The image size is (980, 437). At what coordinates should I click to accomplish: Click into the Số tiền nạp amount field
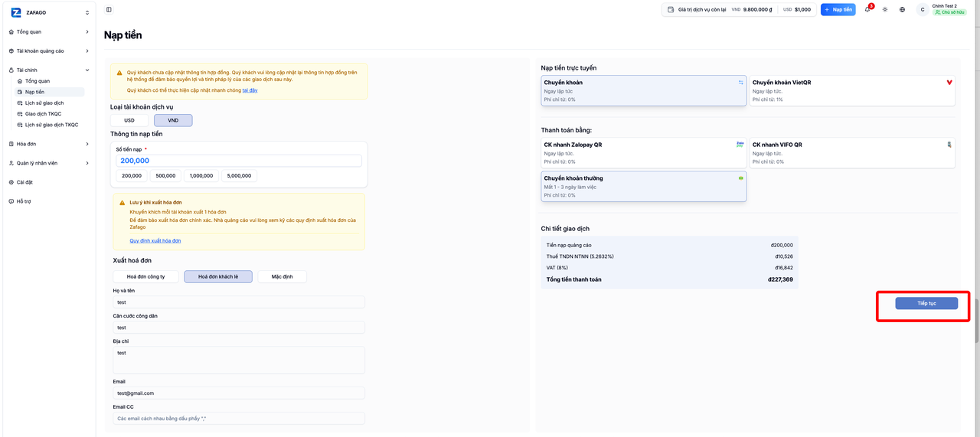pos(239,161)
